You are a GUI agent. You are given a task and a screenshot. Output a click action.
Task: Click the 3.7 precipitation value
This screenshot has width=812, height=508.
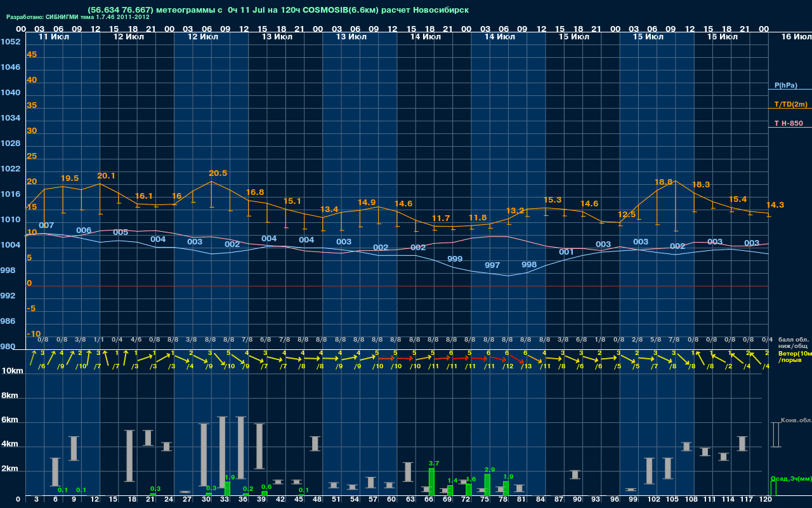point(434,464)
